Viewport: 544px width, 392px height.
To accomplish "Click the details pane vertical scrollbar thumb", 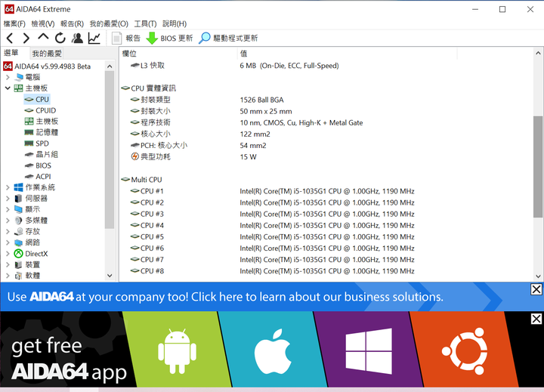I will click(x=538, y=167).
